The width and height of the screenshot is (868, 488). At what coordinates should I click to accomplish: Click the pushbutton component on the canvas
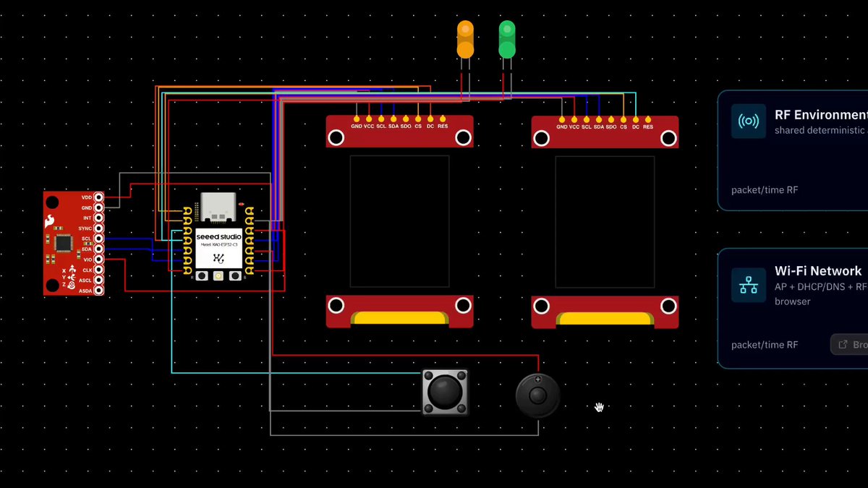pyautogui.click(x=445, y=393)
